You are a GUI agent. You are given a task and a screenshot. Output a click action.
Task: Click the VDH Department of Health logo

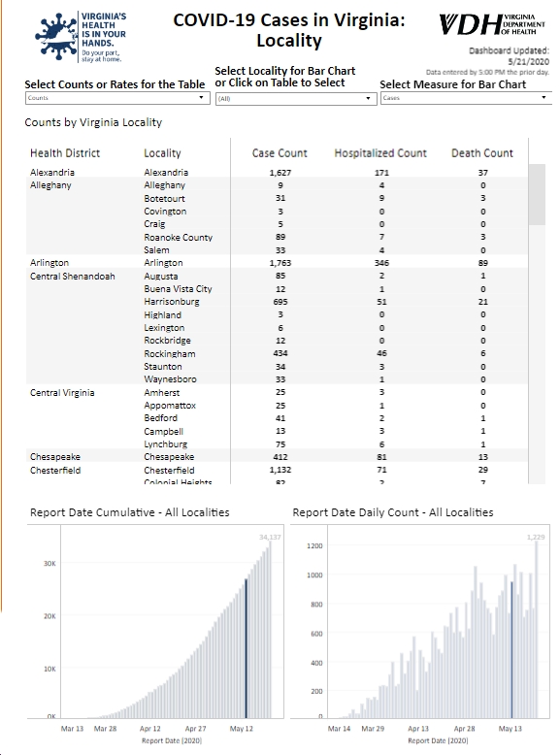[x=492, y=24]
